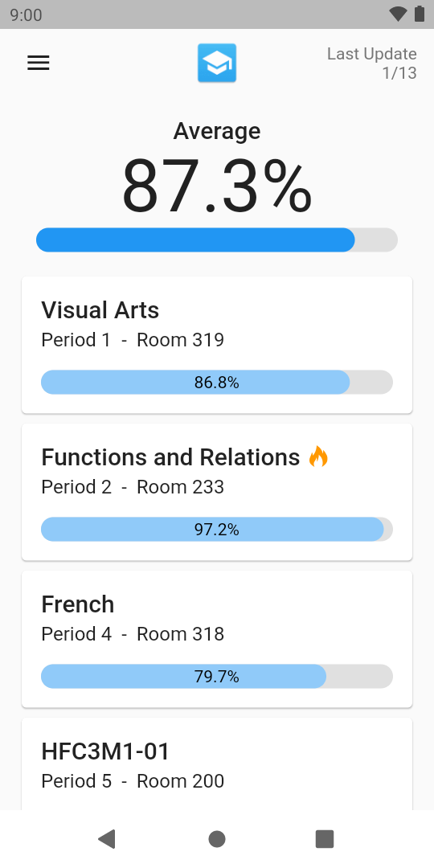Tap the 9:00 status bar clock
Screen dimensions: 434x868
(26, 15)
